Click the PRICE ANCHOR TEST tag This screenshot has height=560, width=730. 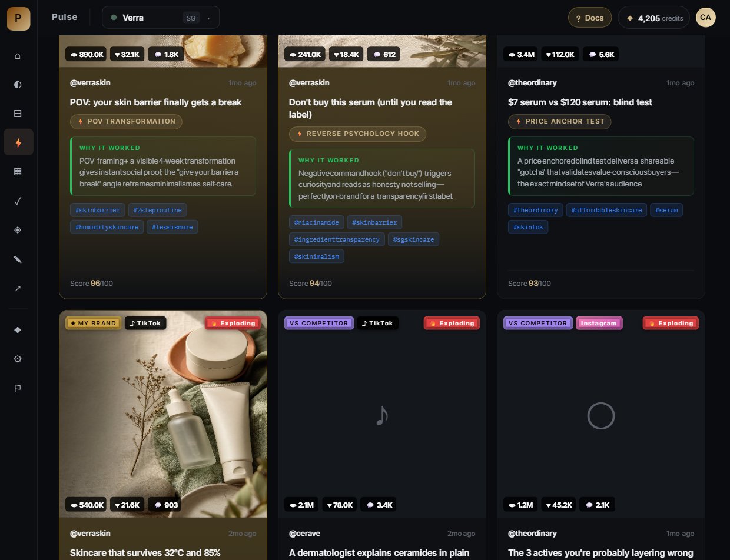pos(560,122)
